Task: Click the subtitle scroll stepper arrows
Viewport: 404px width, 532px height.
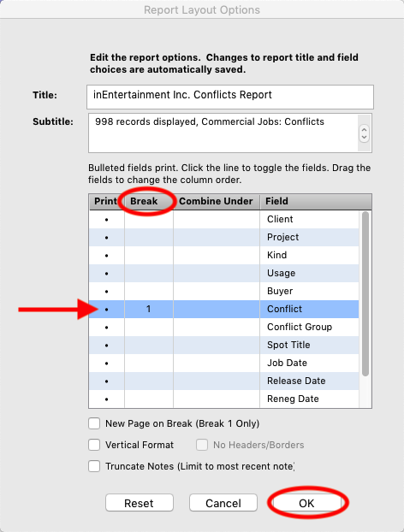Action: click(x=364, y=133)
